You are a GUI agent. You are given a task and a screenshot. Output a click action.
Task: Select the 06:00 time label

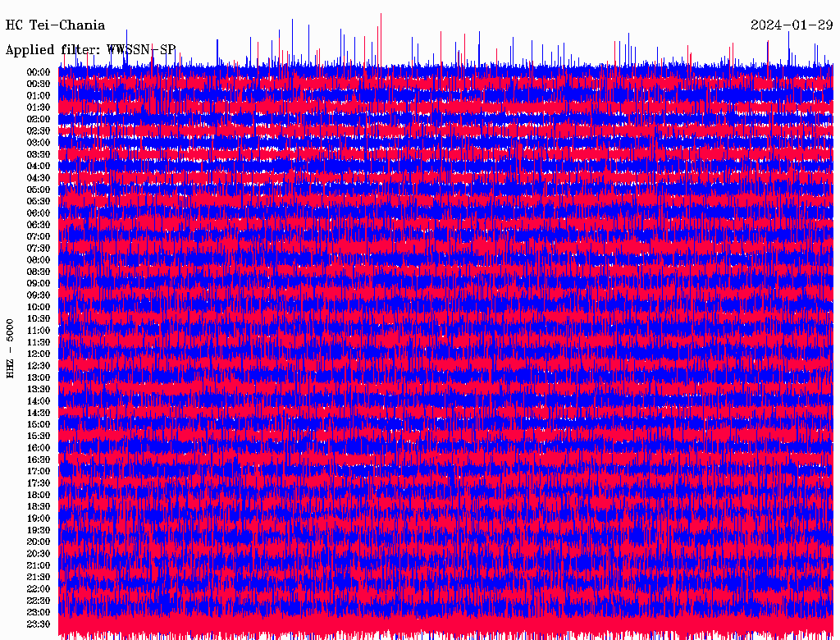tap(39, 213)
